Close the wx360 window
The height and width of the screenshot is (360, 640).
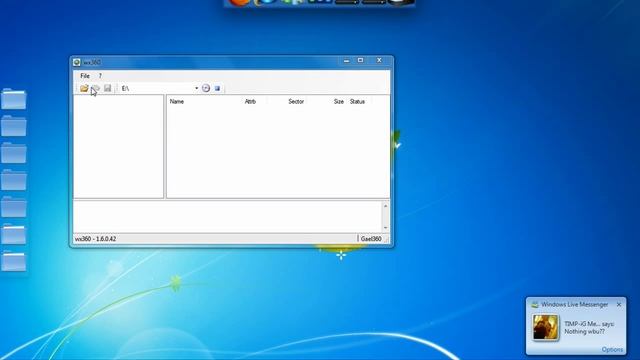pyautogui.click(x=379, y=60)
